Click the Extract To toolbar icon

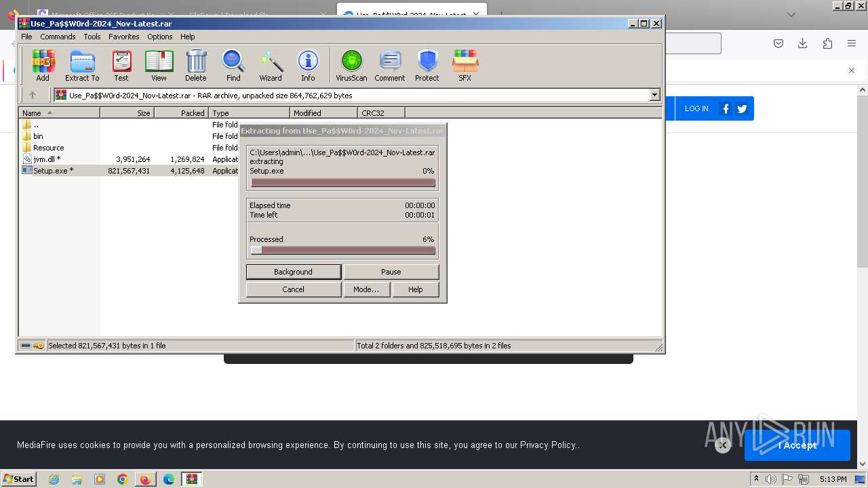pyautogui.click(x=82, y=66)
